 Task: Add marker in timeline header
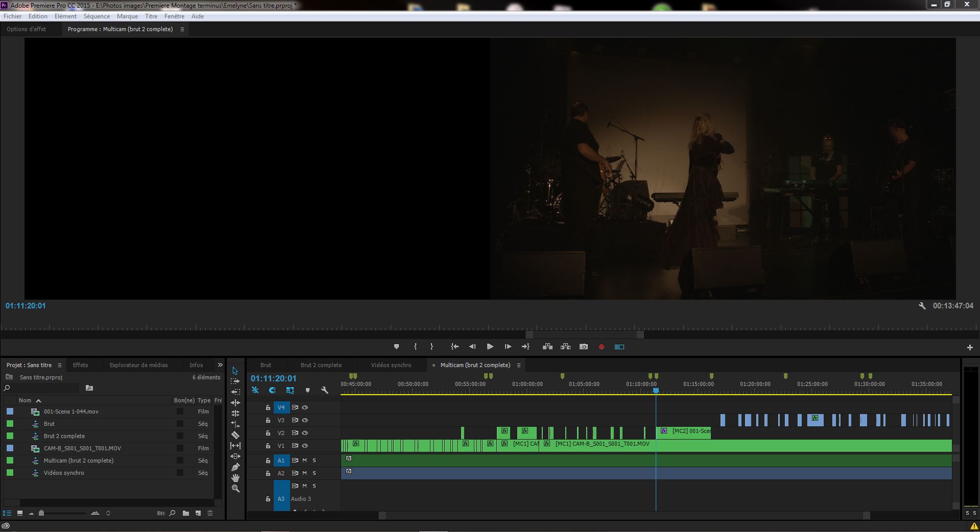[x=307, y=390]
